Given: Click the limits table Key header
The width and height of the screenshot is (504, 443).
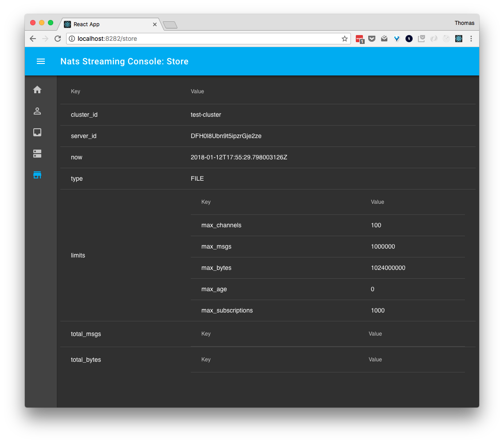Looking at the screenshot, I should [x=206, y=202].
